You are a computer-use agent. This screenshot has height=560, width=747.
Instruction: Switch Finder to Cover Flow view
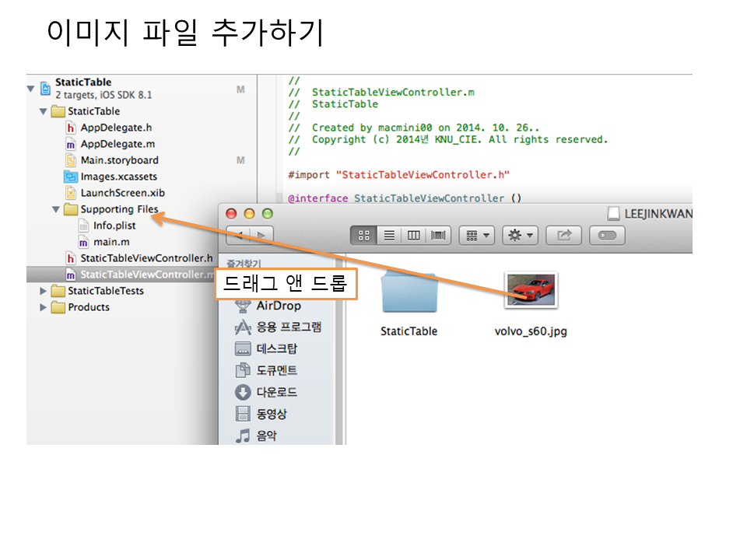click(438, 235)
